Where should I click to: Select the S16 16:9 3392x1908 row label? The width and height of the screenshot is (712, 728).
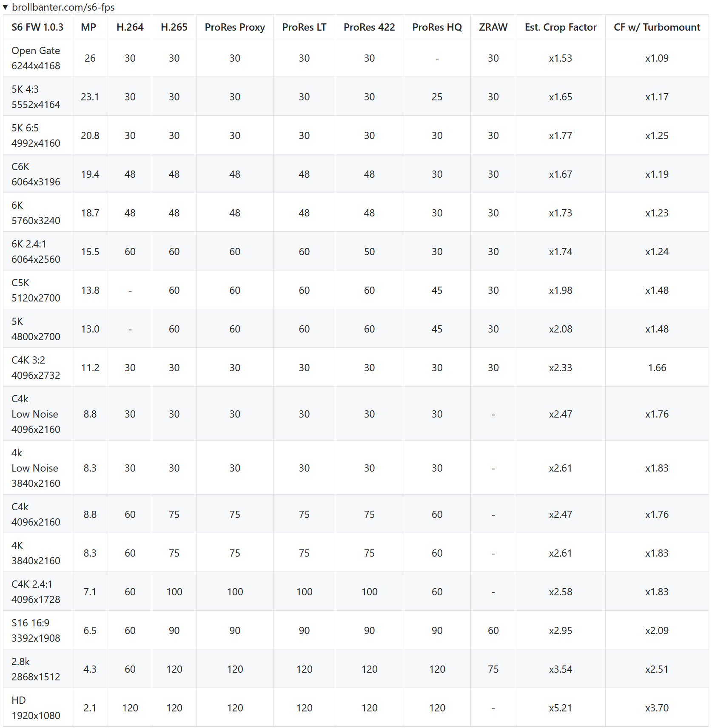(36, 631)
